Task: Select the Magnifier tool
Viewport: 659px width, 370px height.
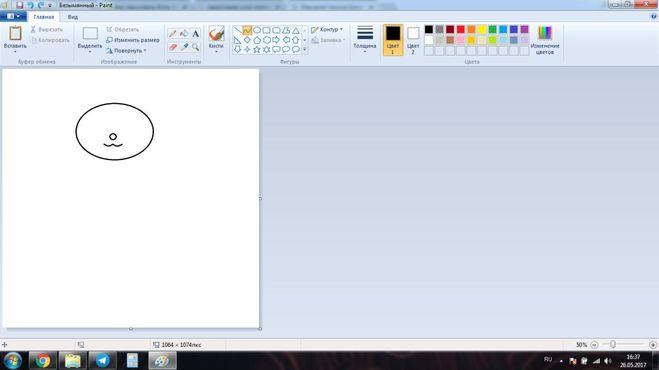Action: pos(195,47)
